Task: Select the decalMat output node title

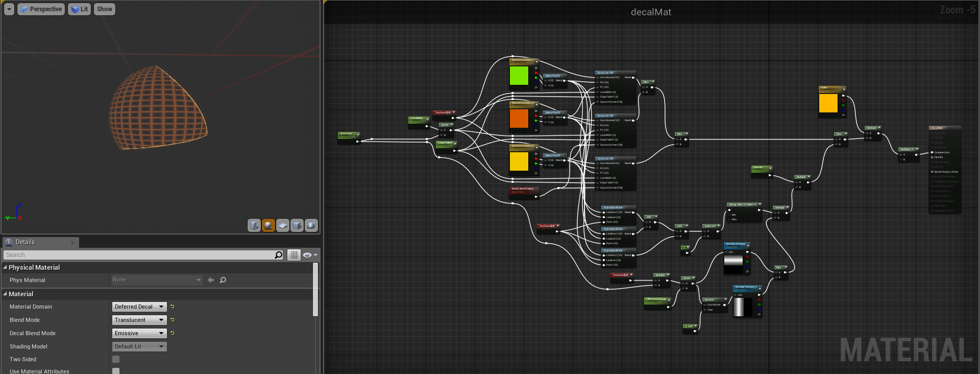Action: pyautogui.click(x=944, y=128)
